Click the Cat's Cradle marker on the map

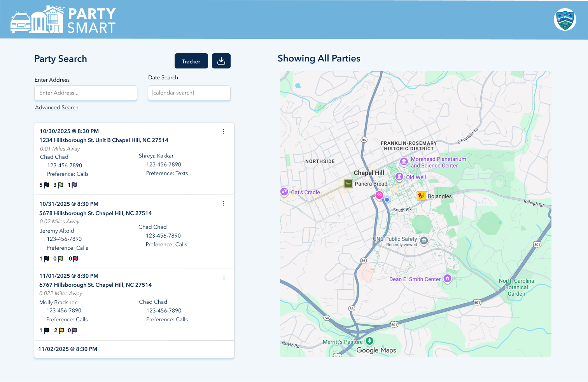pos(284,191)
